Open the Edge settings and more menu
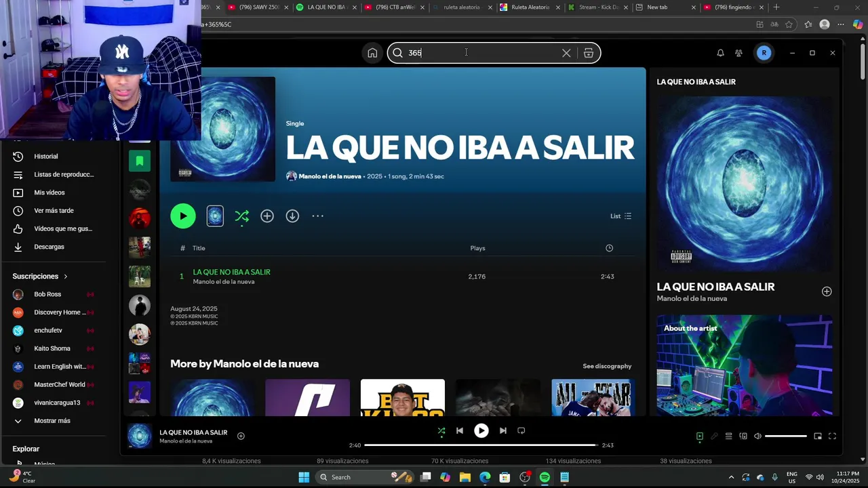This screenshot has height=488, width=868. (841, 24)
